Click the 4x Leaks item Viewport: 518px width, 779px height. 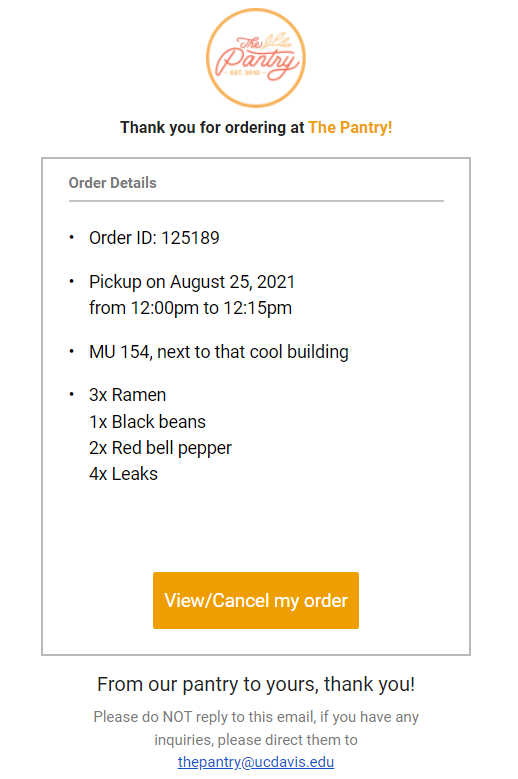click(x=123, y=474)
